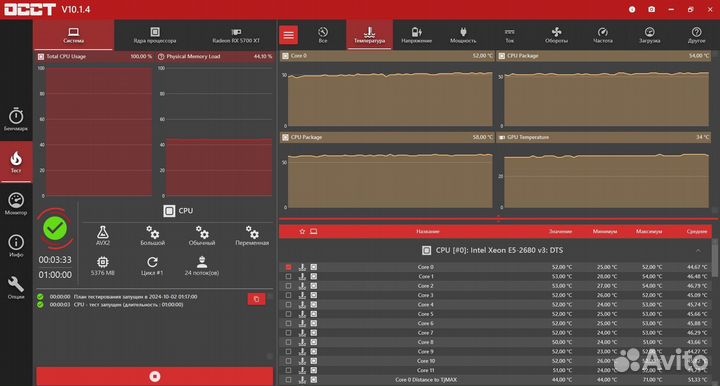
Task: Enable the Core 5 graph checkbox
Action: point(288,314)
